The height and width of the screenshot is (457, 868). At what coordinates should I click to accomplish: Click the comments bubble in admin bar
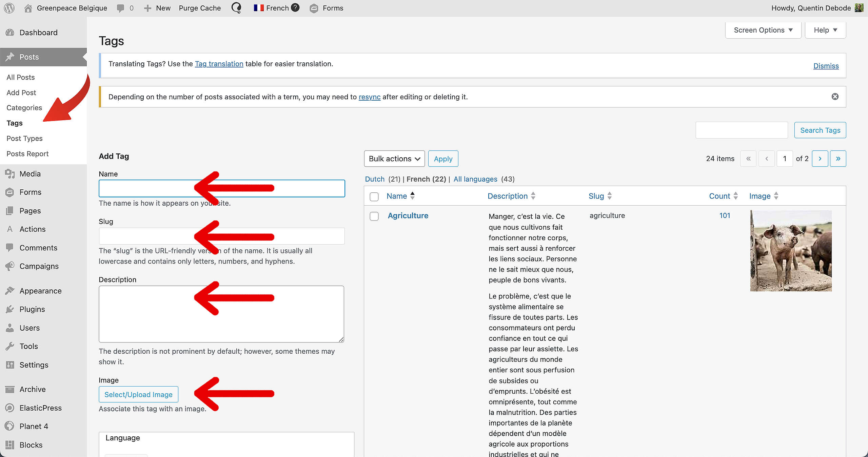coord(120,8)
